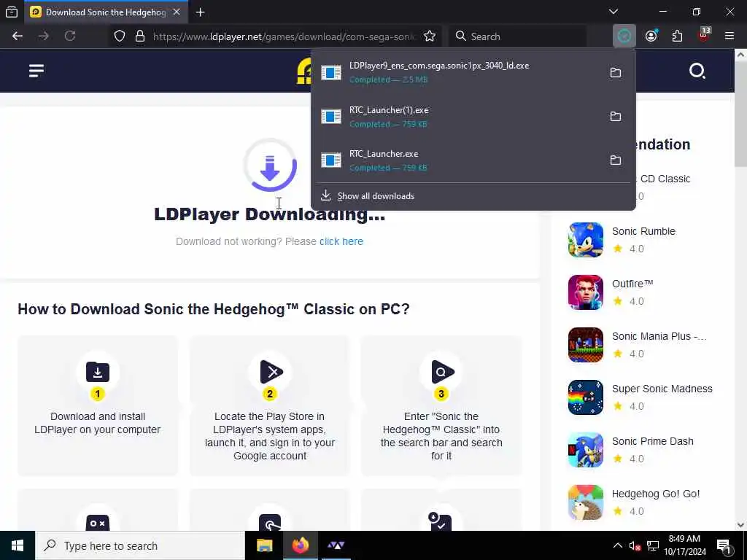747x560 pixels.
Task: Show RTC_Launcher.exe in folder
Action: tap(616, 160)
